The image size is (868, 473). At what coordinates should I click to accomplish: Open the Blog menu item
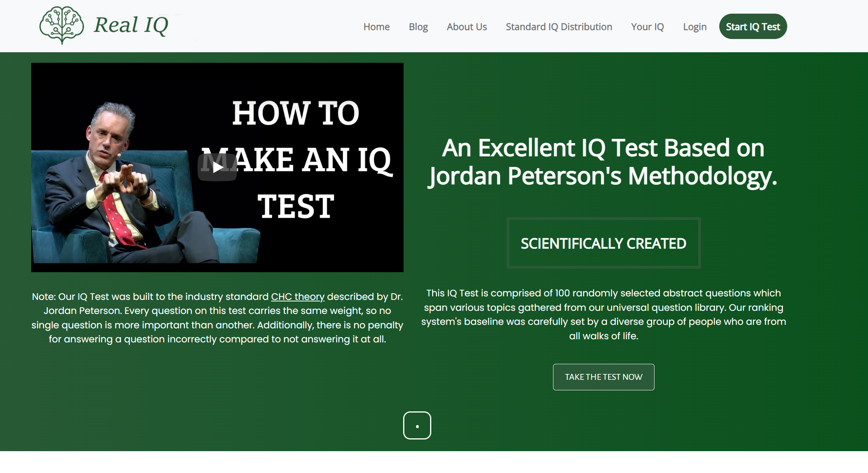tap(418, 27)
